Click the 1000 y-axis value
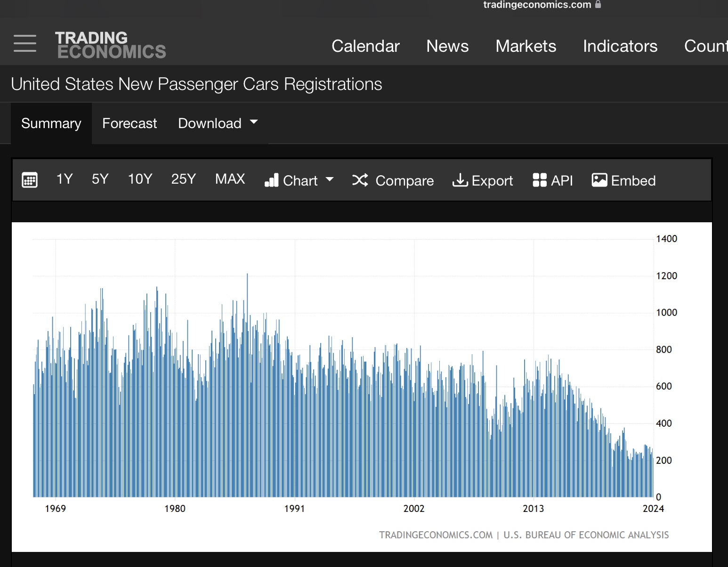The image size is (728, 567). (667, 313)
